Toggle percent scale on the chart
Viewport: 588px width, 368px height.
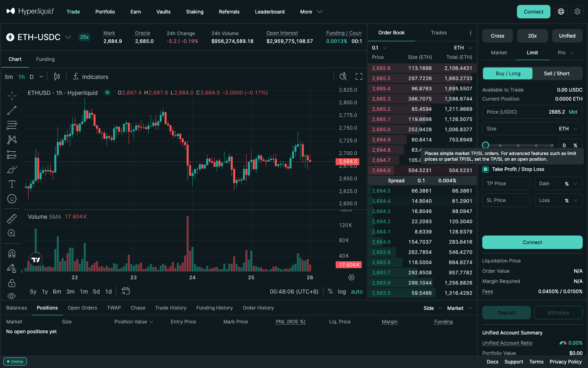click(330, 292)
